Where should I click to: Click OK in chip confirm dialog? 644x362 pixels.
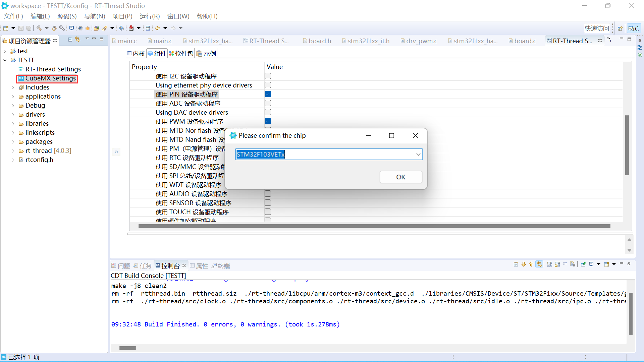point(400,177)
